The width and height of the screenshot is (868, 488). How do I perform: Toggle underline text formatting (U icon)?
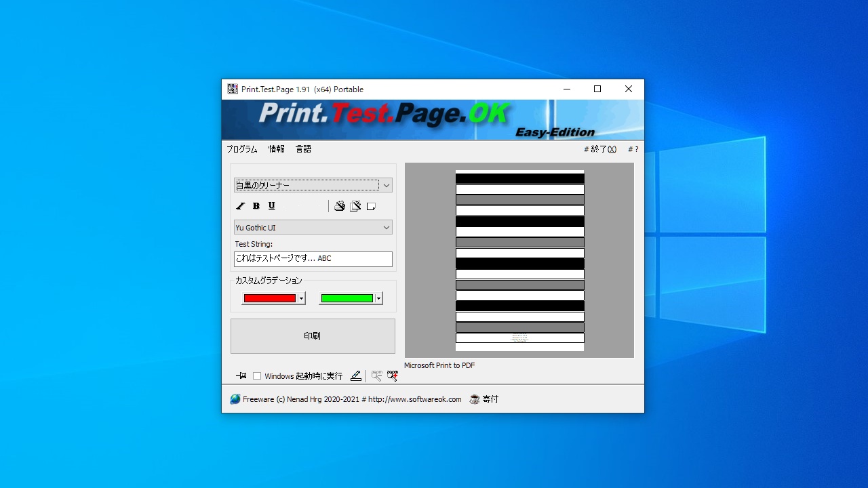tap(272, 206)
